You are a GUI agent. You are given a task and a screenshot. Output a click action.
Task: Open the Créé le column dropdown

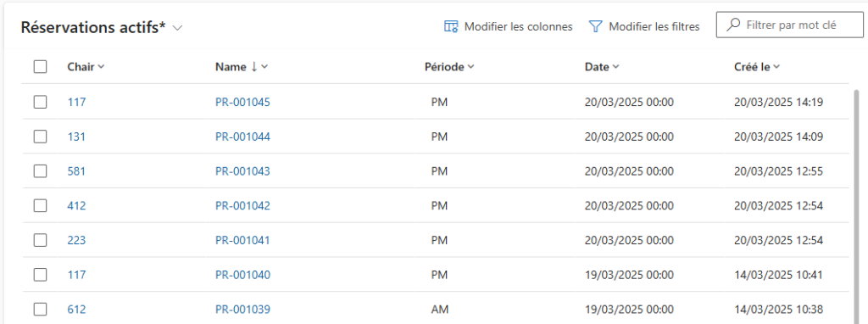click(x=757, y=67)
